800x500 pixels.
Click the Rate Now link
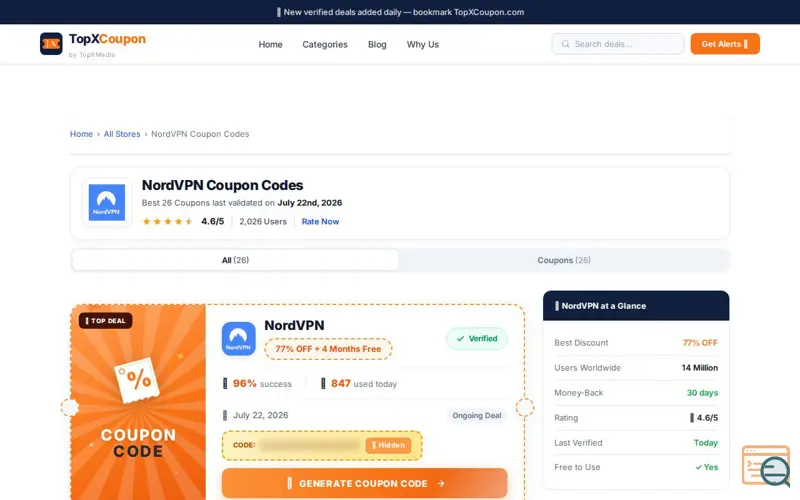pos(320,221)
